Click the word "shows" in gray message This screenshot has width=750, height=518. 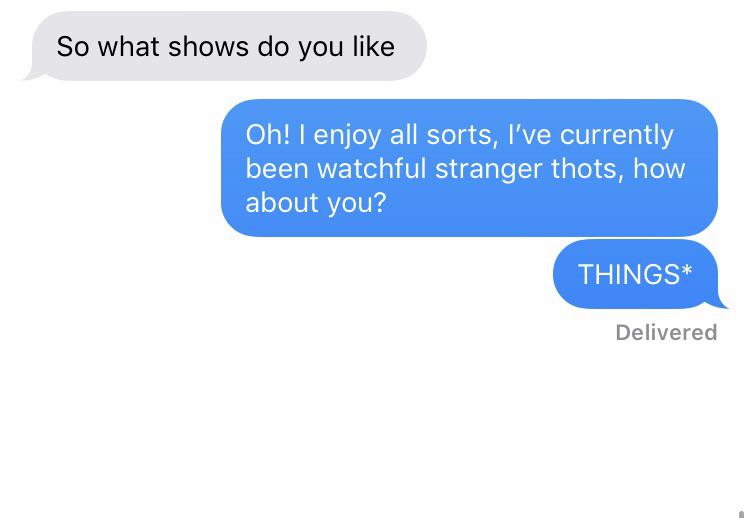(x=208, y=46)
